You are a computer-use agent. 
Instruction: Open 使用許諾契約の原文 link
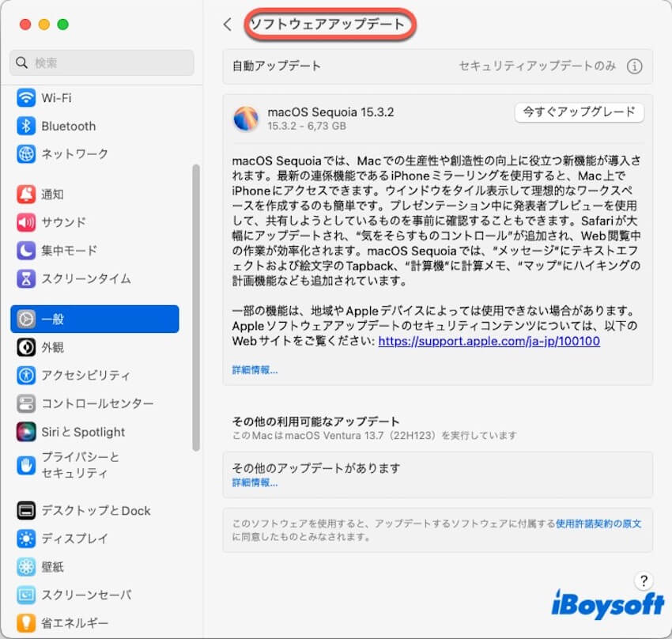point(598,524)
